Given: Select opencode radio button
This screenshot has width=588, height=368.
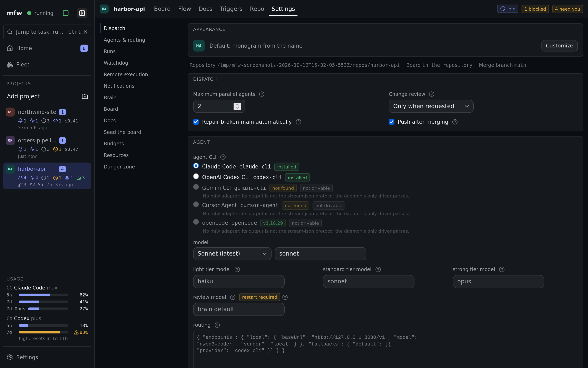Looking at the screenshot, I should click(196, 222).
